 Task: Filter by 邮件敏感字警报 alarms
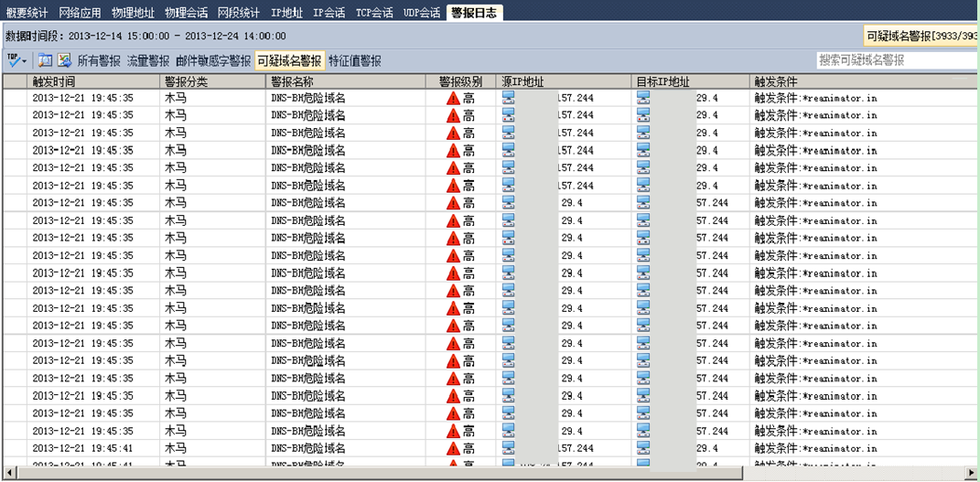tap(213, 61)
